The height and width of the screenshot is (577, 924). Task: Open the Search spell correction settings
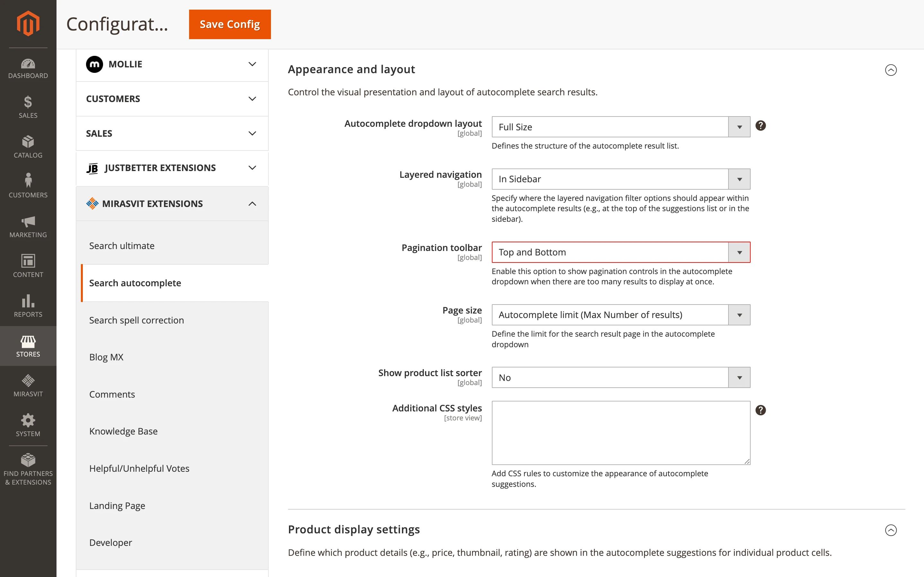(x=136, y=320)
